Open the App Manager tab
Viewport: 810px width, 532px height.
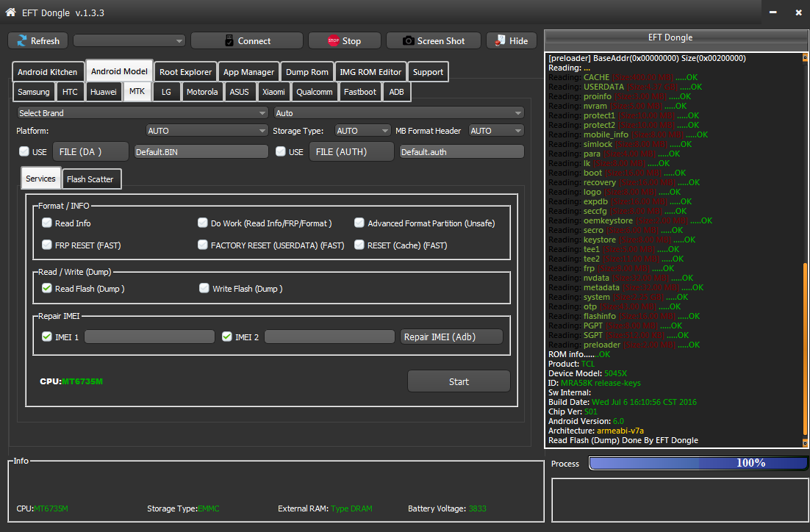click(x=248, y=72)
